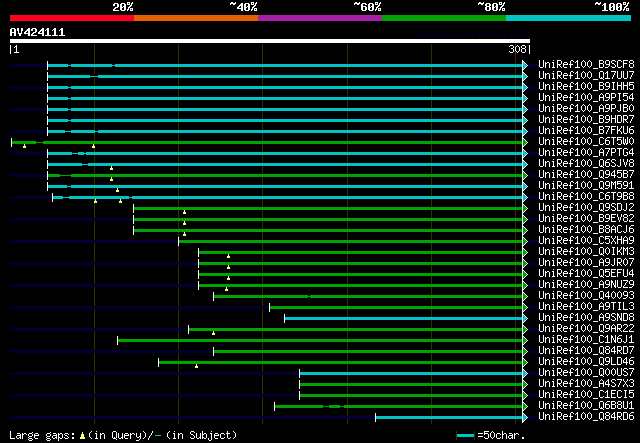Click the orange ~40% identity legend segment
Viewport: 640px width, 443px height.
tap(196, 18)
